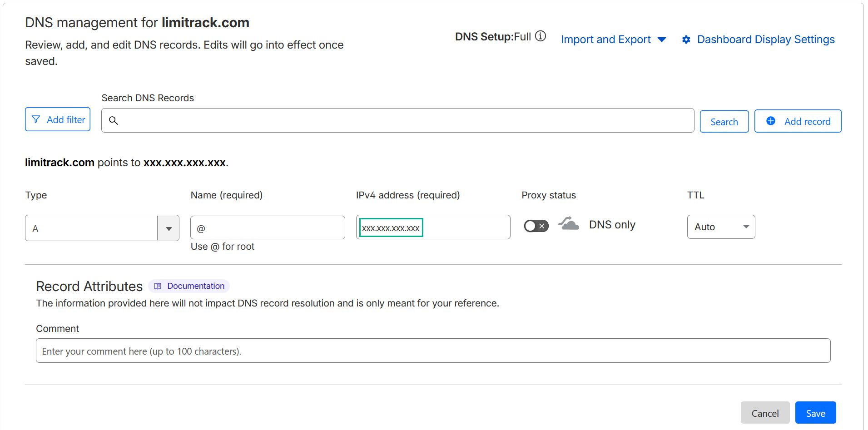This screenshot has height=430, width=868.
Task: Click the IPv4 address input field
Action: pyautogui.click(x=463, y=227)
